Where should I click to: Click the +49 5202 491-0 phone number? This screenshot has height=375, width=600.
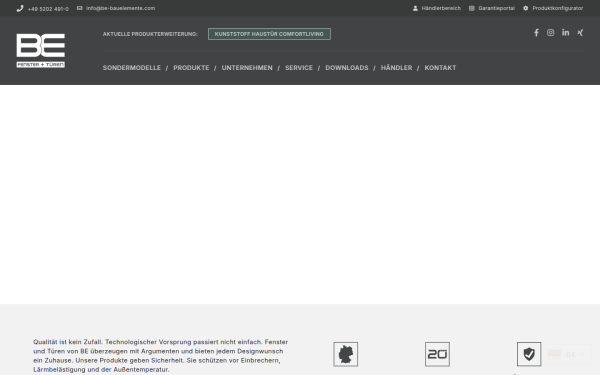point(48,9)
